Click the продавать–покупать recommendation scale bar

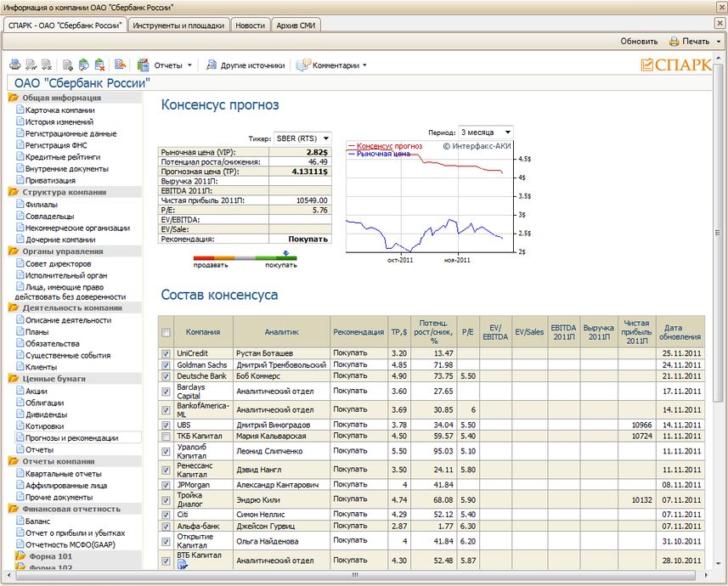click(x=245, y=257)
